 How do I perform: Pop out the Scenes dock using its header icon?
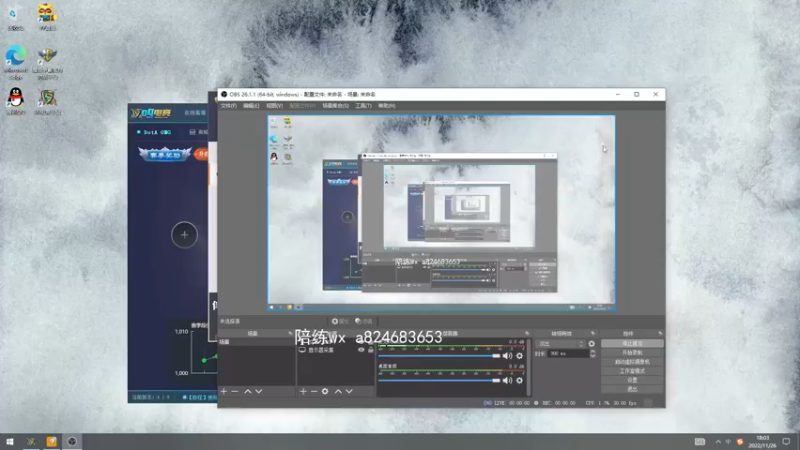(290, 333)
